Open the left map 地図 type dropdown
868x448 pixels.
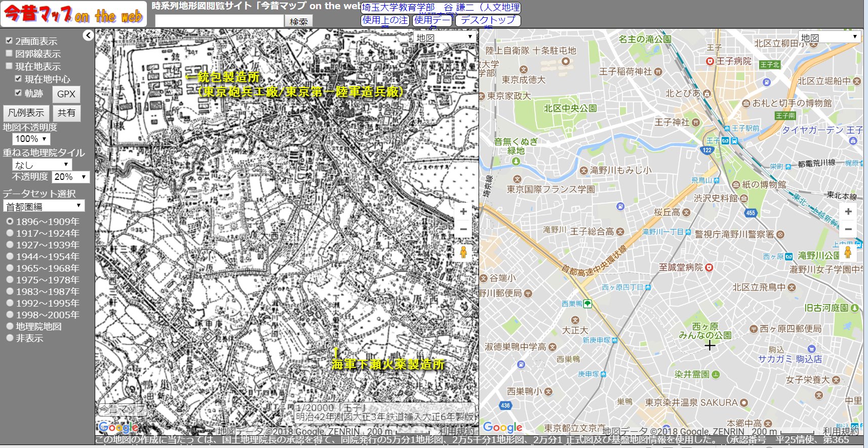(445, 37)
